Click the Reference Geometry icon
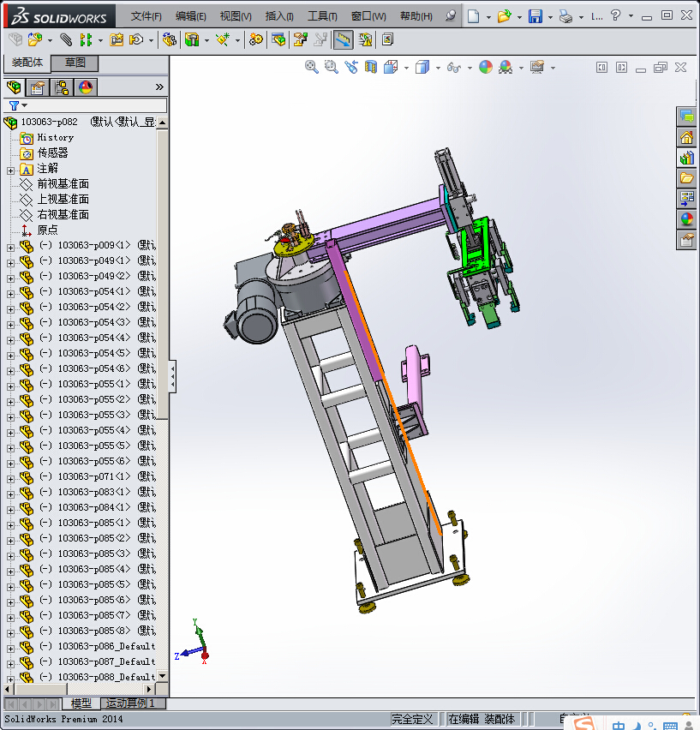700x730 pixels. 223,39
